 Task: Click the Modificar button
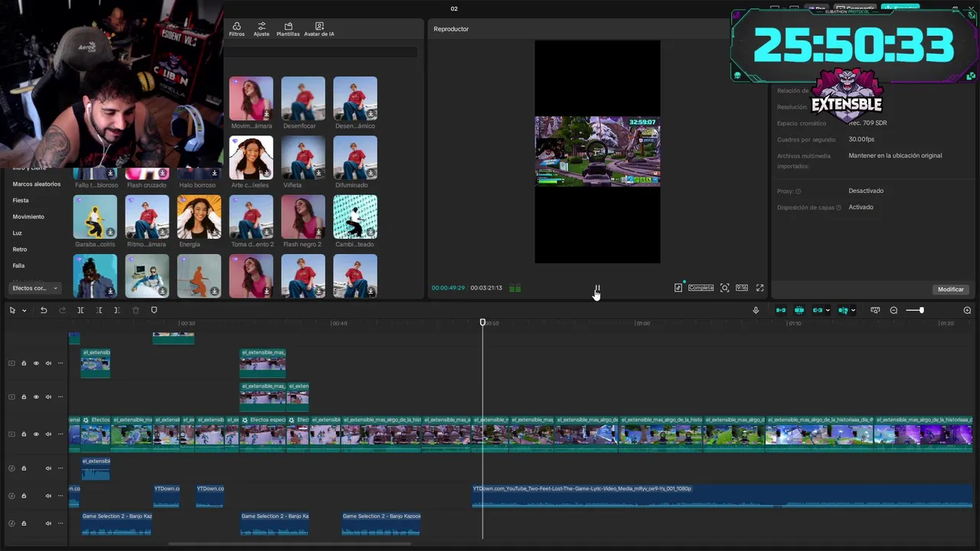coord(951,289)
